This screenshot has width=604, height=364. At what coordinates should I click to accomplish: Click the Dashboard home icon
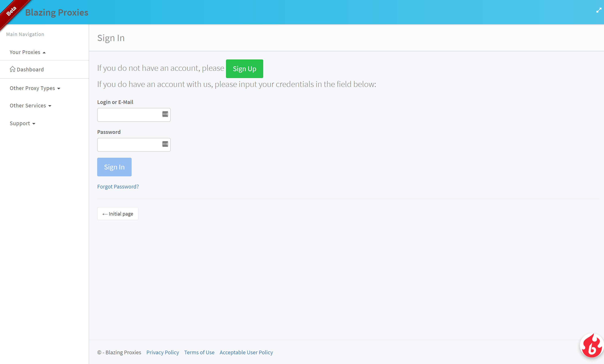13,69
